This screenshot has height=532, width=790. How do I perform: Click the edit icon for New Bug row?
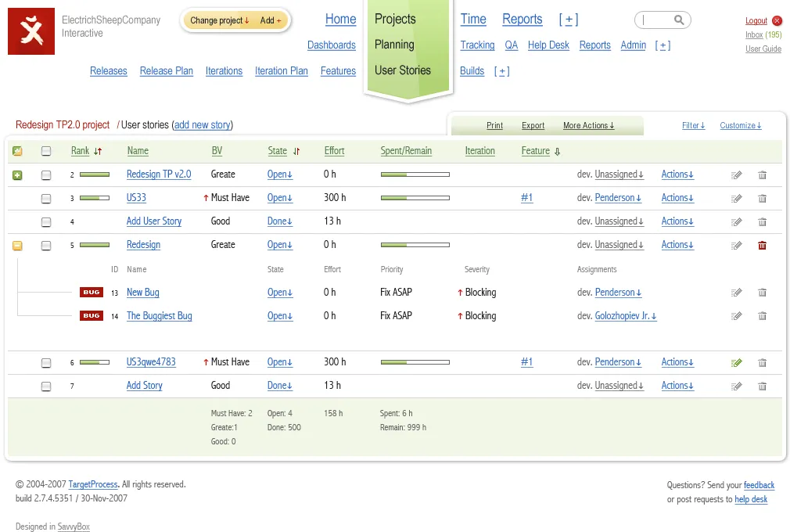(x=737, y=292)
